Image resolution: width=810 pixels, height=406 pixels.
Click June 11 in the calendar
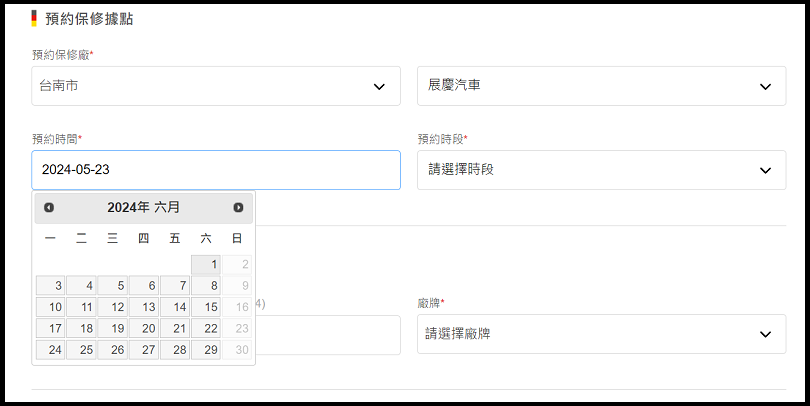tap(82, 307)
